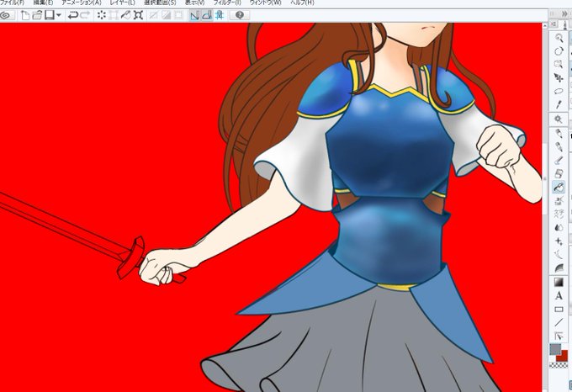Click the canvas scrollbar up arrow

tap(545, 26)
